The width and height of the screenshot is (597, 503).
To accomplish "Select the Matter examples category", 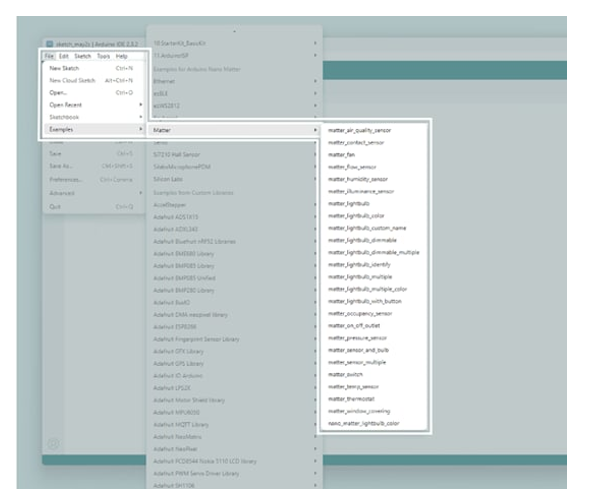I will click(234, 130).
